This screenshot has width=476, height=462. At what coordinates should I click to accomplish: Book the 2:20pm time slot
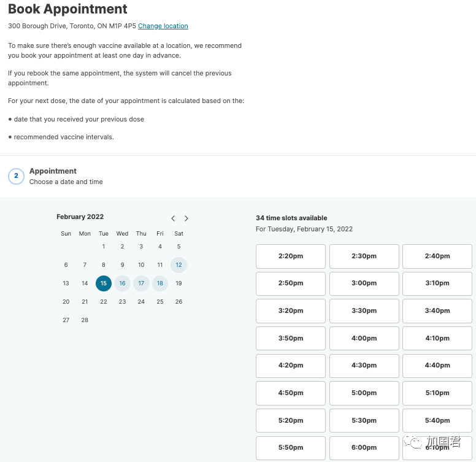click(291, 256)
